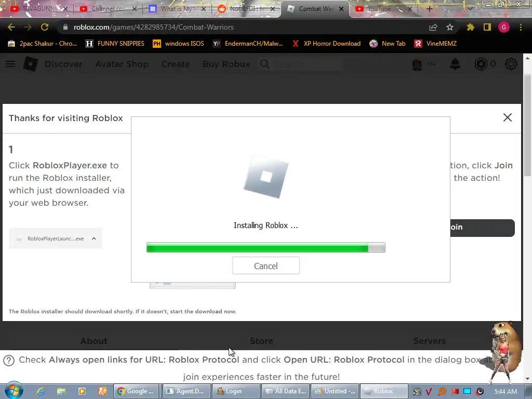Launch Internet Explorer from the taskbar
This screenshot has height=399, width=532.
(x=41, y=391)
